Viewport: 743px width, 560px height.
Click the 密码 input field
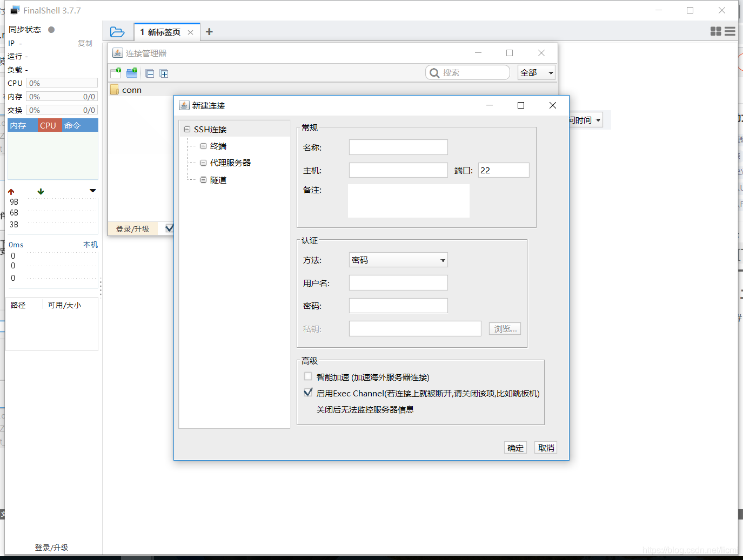(398, 306)
